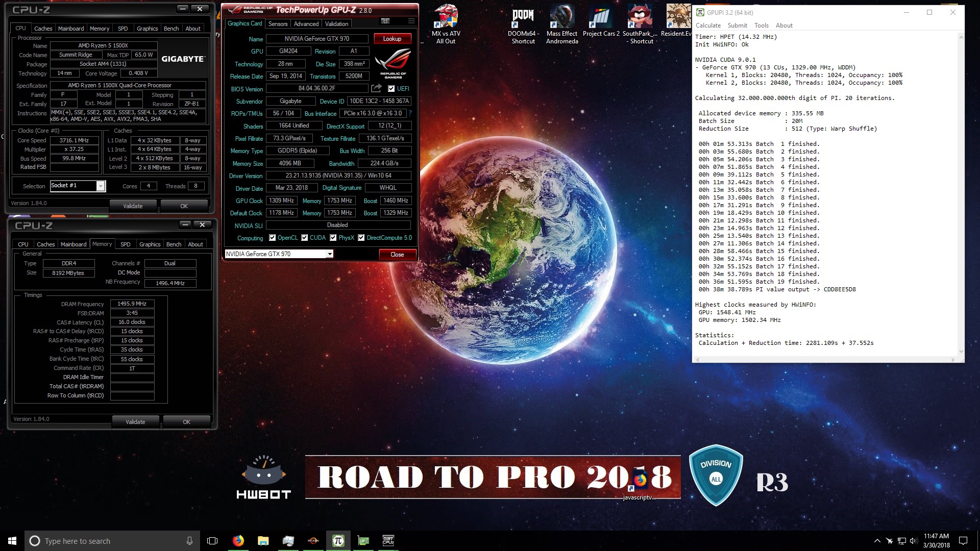The width and height of the screenshot is (980, 551).
Task: Click the Ryzen Master taskbar icon
Action: (313, 541)
